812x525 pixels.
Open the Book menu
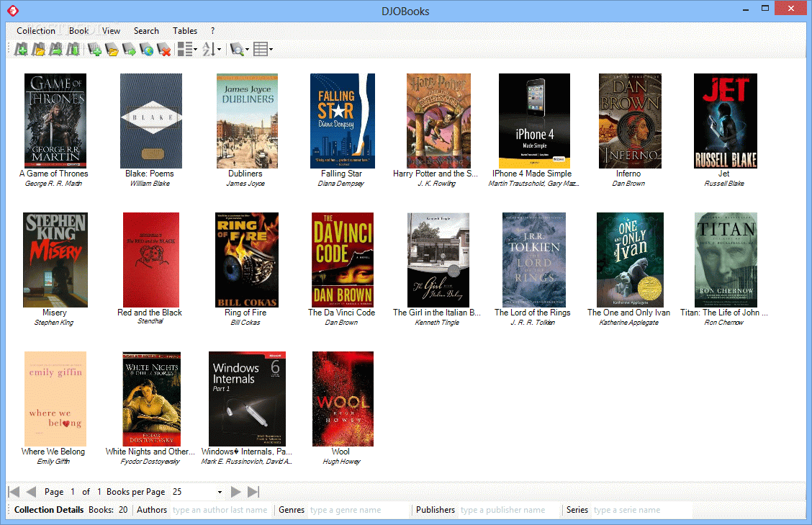[x=78, y=30]
